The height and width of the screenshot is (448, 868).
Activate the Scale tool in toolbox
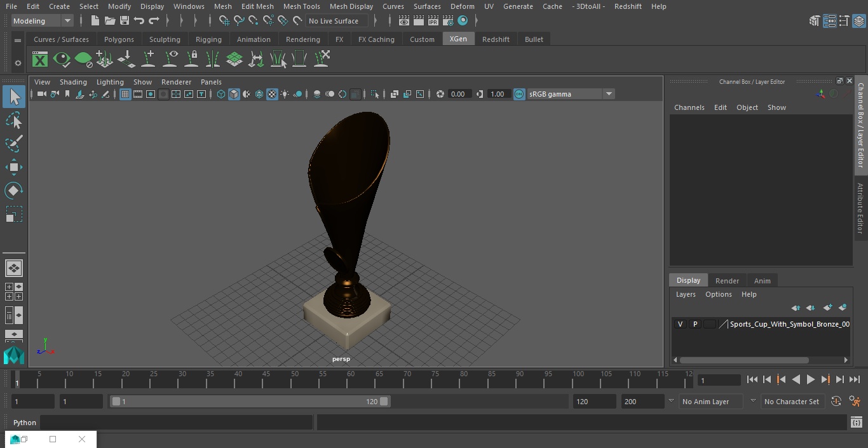[14, 214]
